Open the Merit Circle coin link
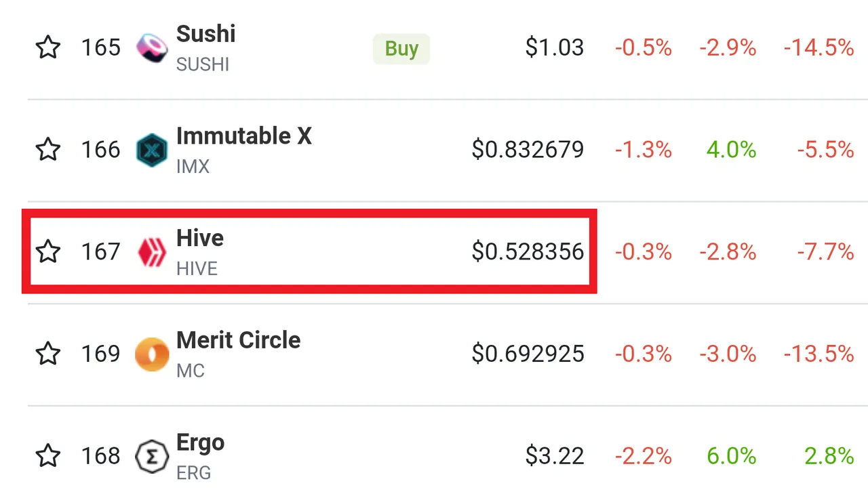 tap(239, 340)
